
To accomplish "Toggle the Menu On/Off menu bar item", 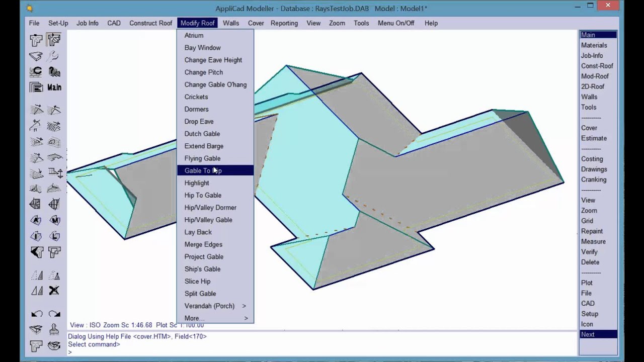I will [x=396, y=23].
